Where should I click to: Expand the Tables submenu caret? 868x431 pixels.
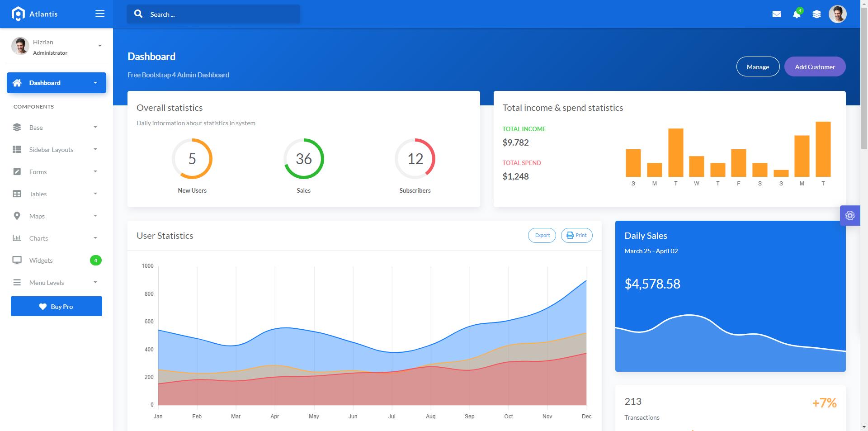(x=95, y=194)
